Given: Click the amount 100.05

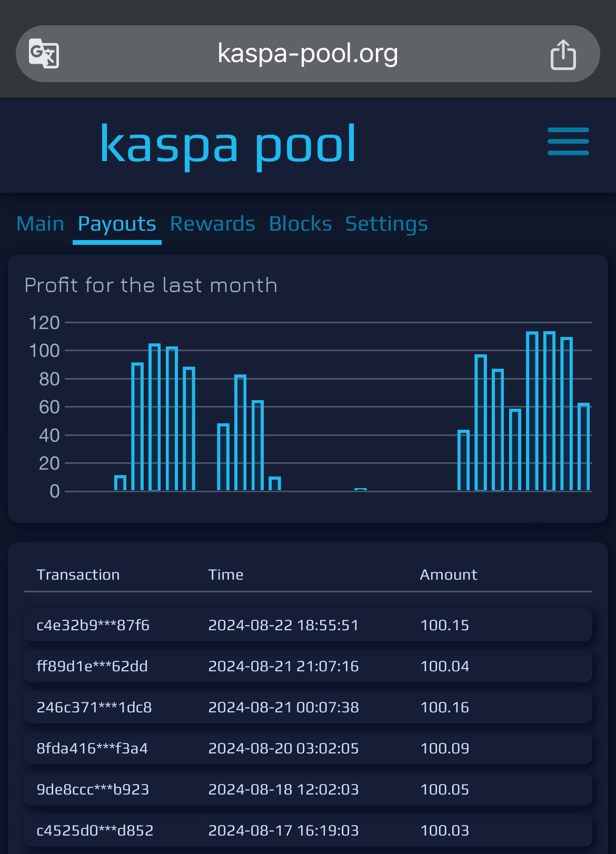Looking at the screenshot, I should [x=444, y=789].
